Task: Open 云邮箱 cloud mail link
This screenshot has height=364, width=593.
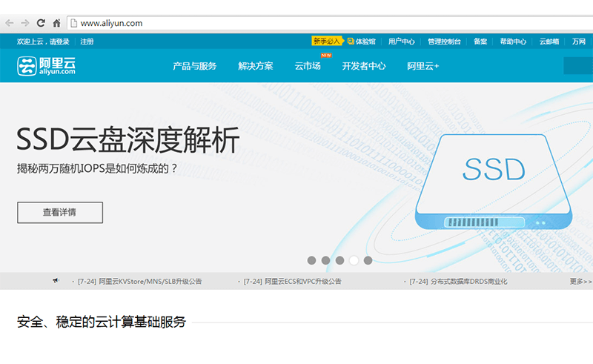Action: [549, 42]
